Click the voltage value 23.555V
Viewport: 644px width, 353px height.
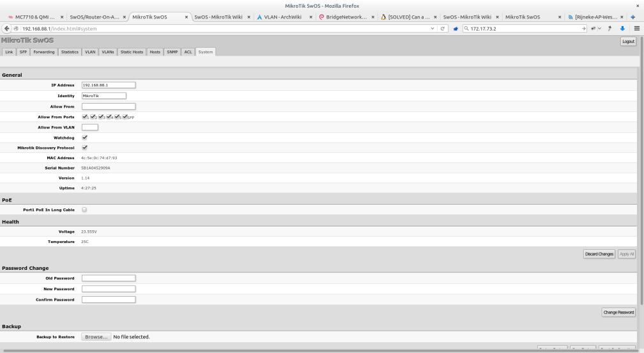coord(89,231)
